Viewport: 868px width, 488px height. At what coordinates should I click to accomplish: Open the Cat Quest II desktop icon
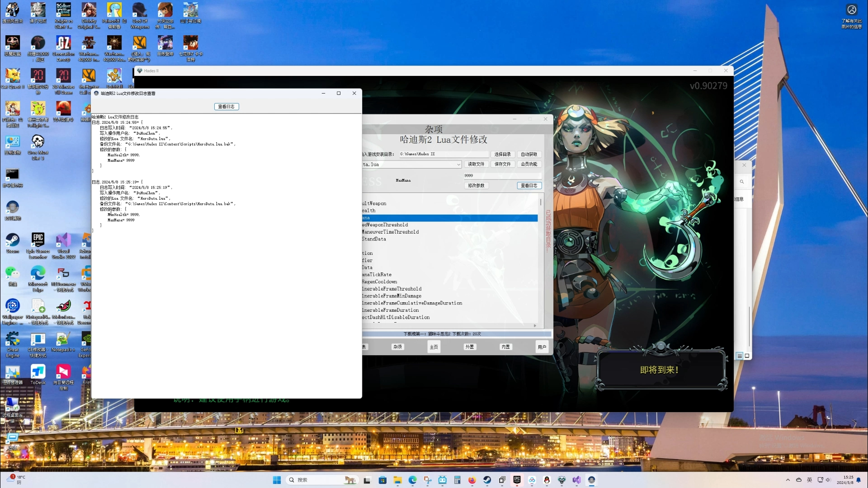12,78
